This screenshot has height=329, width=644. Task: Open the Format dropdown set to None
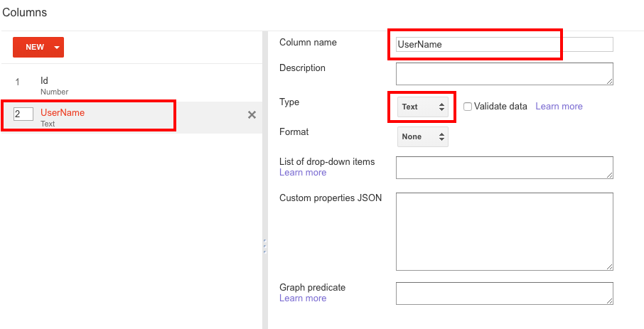[423, 136]
